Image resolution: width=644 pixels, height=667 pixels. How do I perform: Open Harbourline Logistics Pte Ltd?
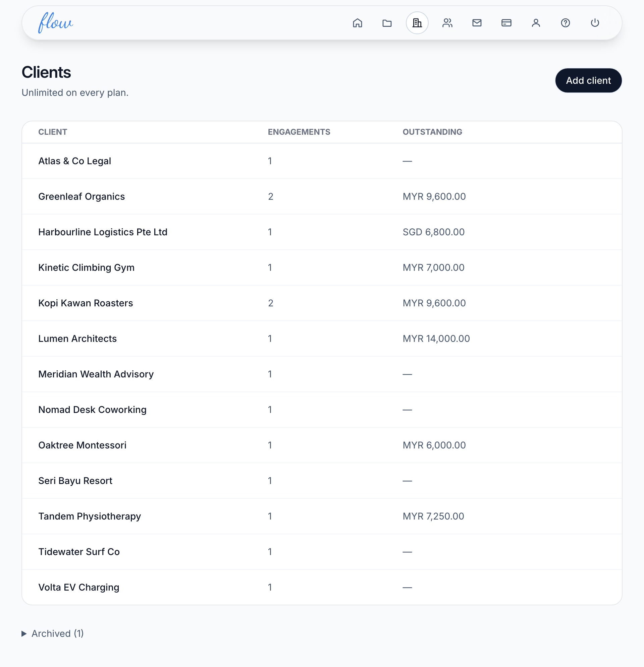click(103, 232)
